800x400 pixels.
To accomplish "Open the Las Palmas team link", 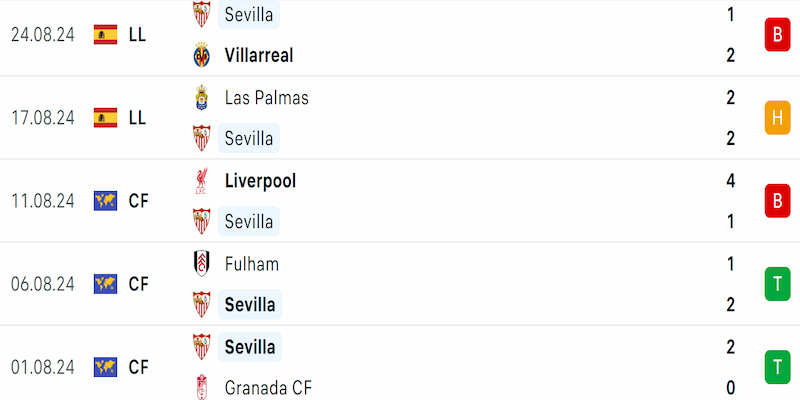I will tap(266, 97).
